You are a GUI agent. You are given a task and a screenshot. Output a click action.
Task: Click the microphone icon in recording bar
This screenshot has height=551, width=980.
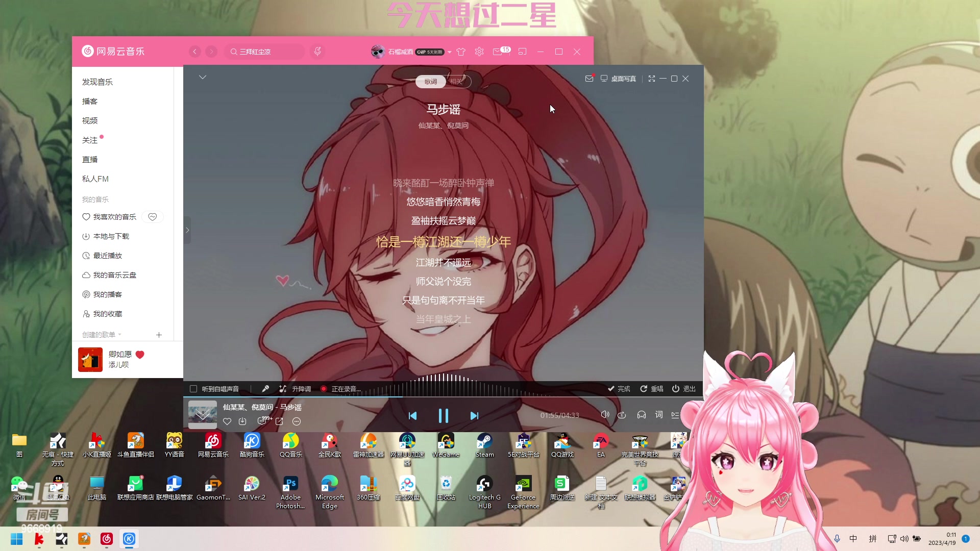(265, 389)
